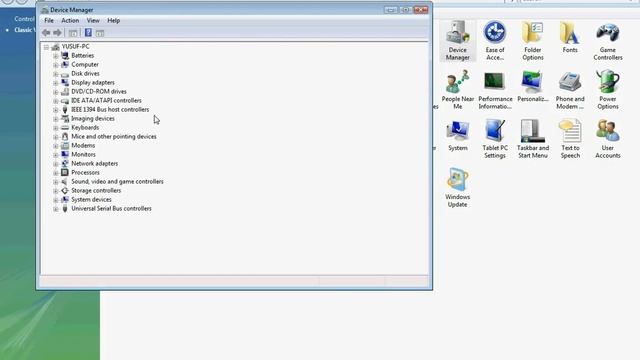Expand DVD/CD-ROM drives category

(x=56, y=92)
